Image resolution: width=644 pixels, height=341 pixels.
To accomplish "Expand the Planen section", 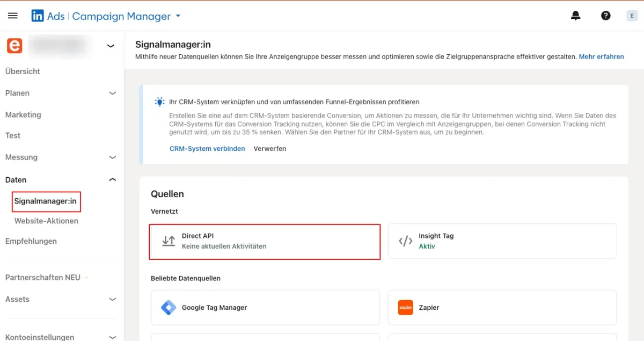I will [x=112, y=93].
